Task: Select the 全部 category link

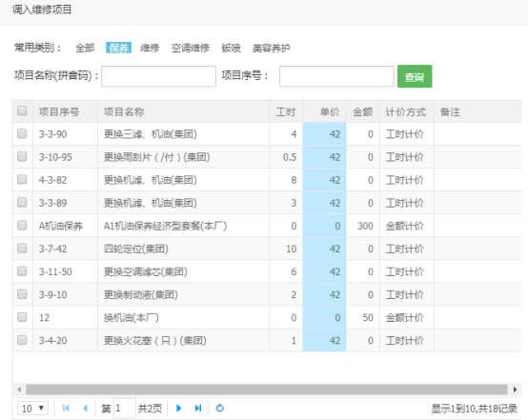Action: (x=85, y=49)
